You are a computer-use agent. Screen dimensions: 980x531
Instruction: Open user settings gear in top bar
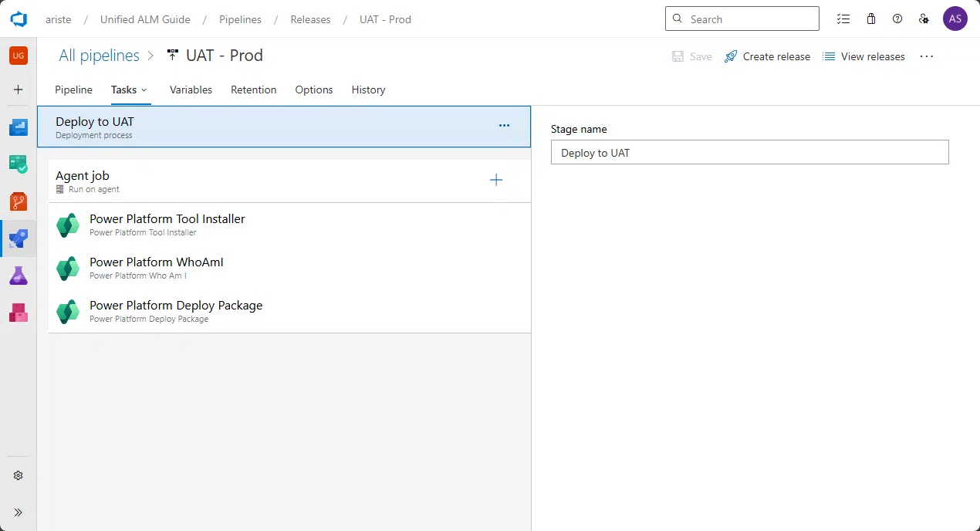[x=924, y=19]
